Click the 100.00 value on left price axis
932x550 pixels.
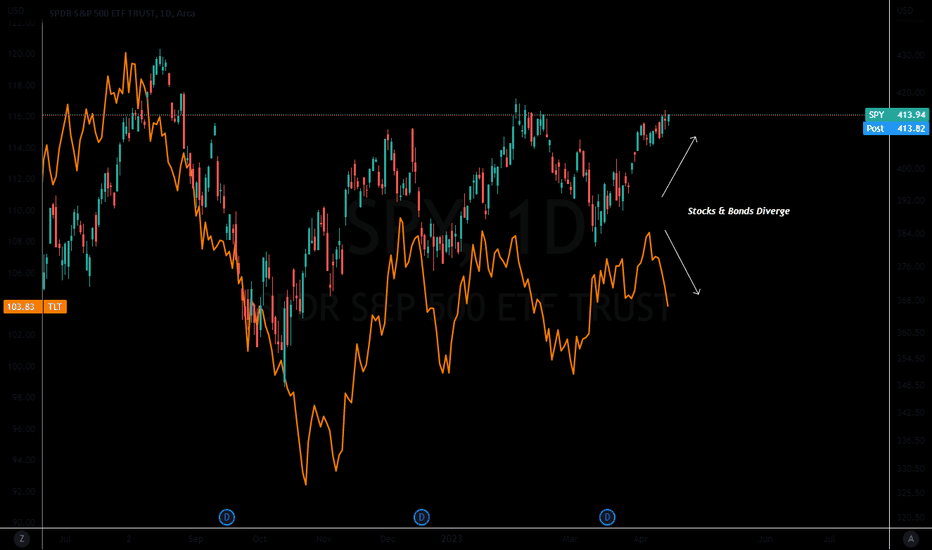point(21,366)
